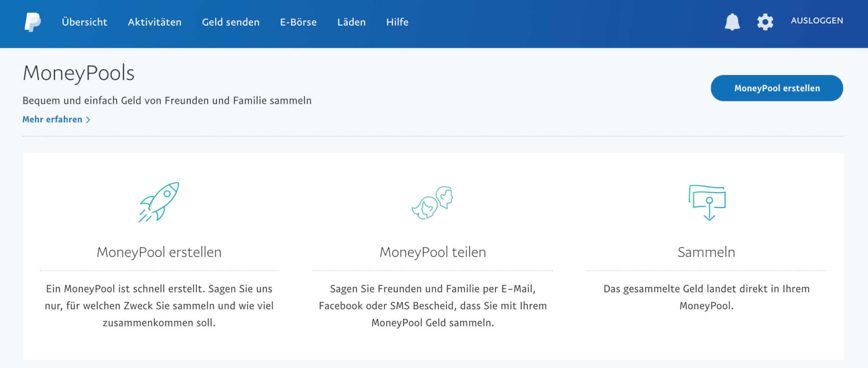The width and height of the screenshot is (868, 368).
Task: Click the Sammeln card heading
Action: click(x=706, y=252)
